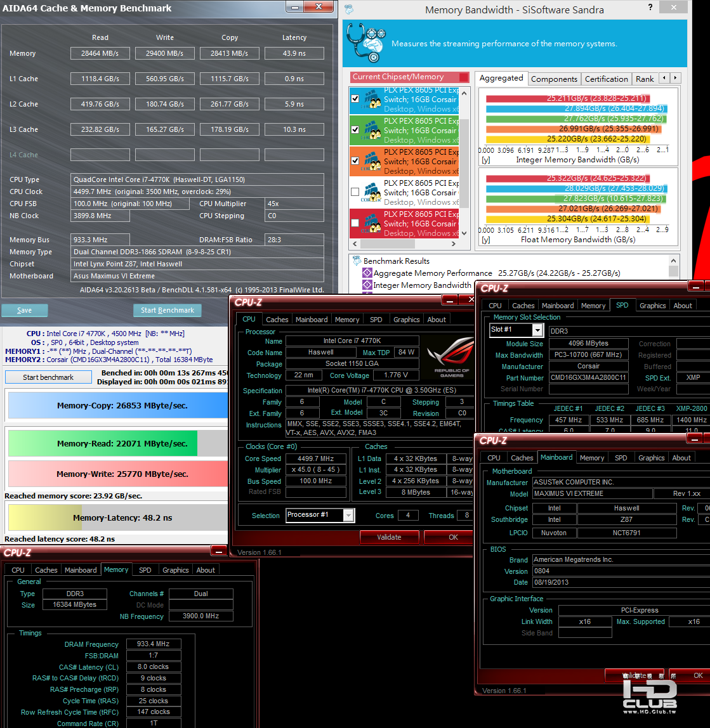The height and width of the screenshot is (728, 710).
Task: Open Rank tab in Sandra
Action: coord(645,79)
